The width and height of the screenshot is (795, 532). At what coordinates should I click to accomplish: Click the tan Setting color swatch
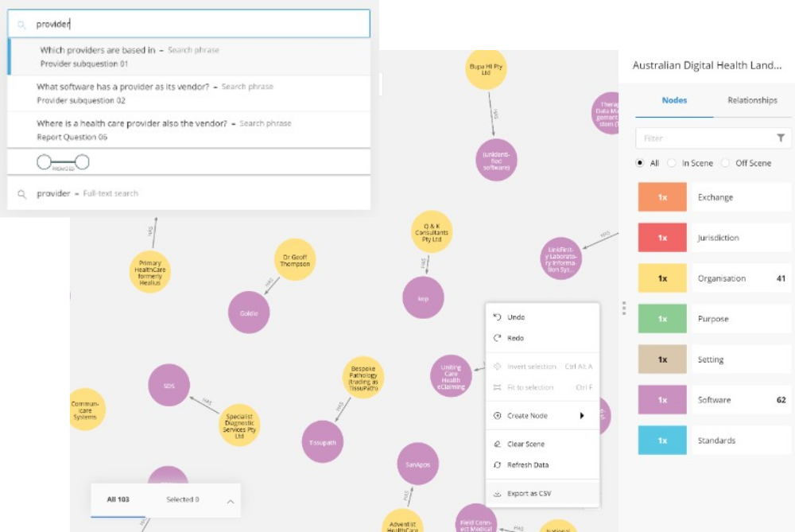pyautogui.click(x=662, y=359)
